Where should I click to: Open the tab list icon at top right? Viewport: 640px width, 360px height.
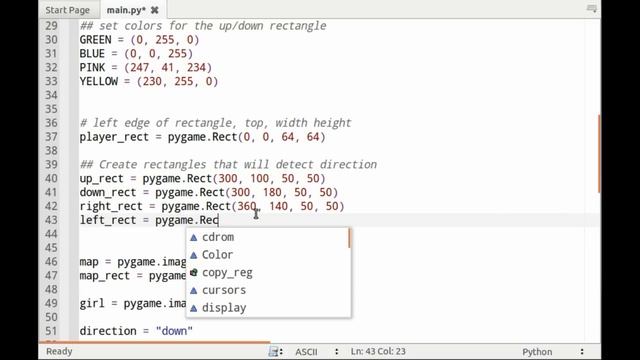point(591,8)
